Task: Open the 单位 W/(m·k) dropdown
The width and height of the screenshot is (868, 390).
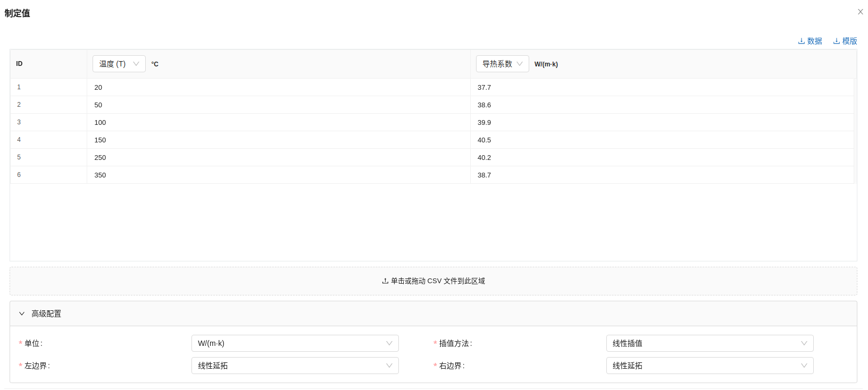Action: coord(295,343)
